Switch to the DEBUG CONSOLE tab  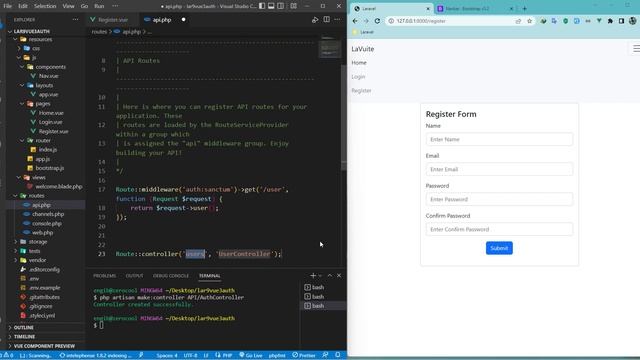[171, 276]
